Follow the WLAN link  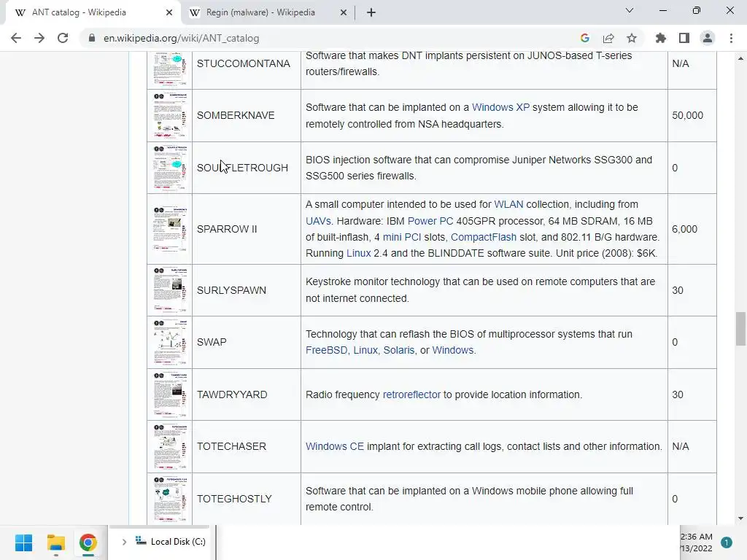508,205
